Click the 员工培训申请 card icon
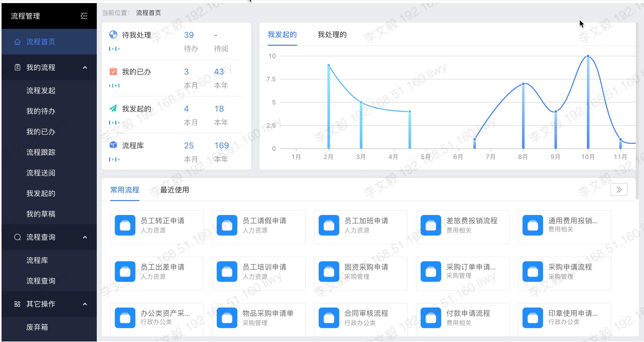This screenshot has width=644, height=342. (227, 272)
